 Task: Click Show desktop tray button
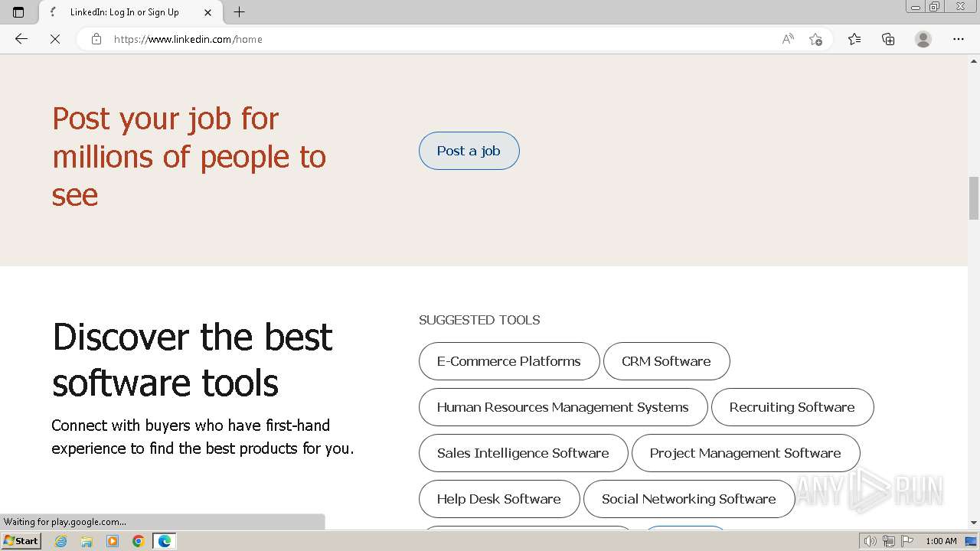(972, 541)
